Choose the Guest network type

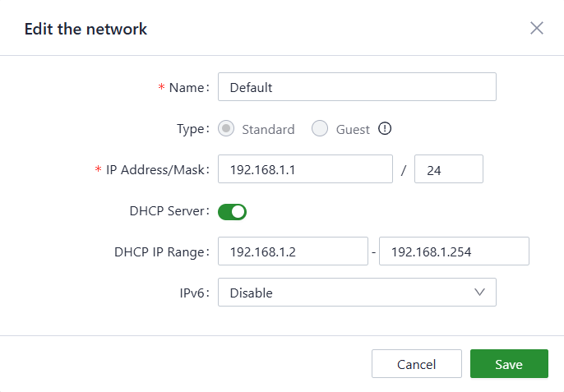tap(321, 129)
